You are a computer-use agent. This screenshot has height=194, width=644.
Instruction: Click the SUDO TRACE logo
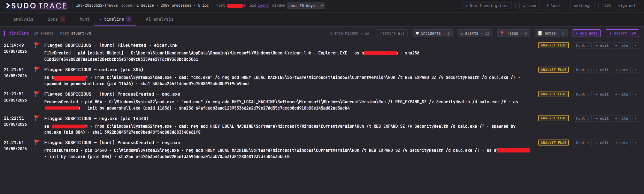(36, 6)
